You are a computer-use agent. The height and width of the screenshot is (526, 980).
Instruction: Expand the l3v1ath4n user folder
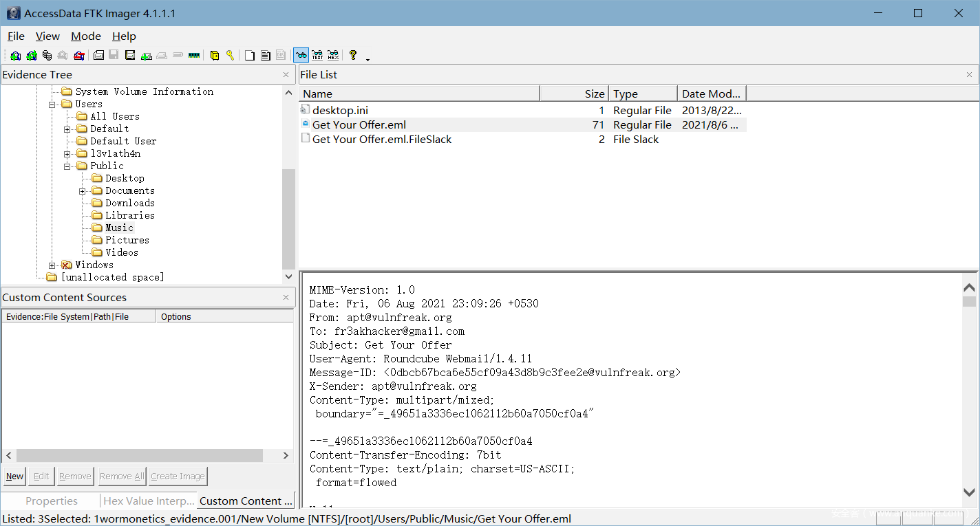click(67, 154)
